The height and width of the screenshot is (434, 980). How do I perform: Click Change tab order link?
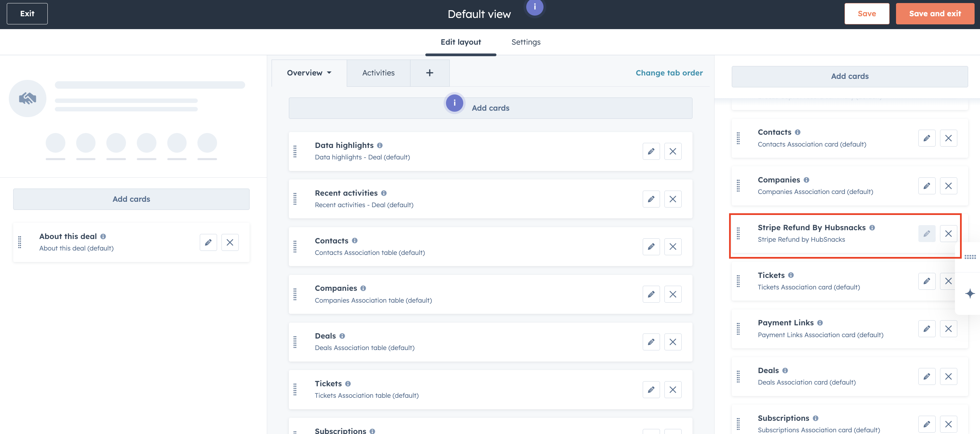tap(669, 73)
